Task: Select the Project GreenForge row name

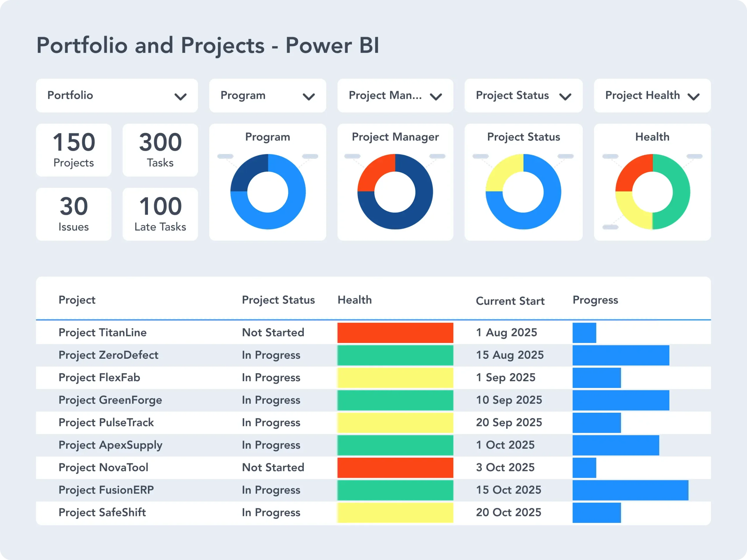Action: click(x=110, y=400)
